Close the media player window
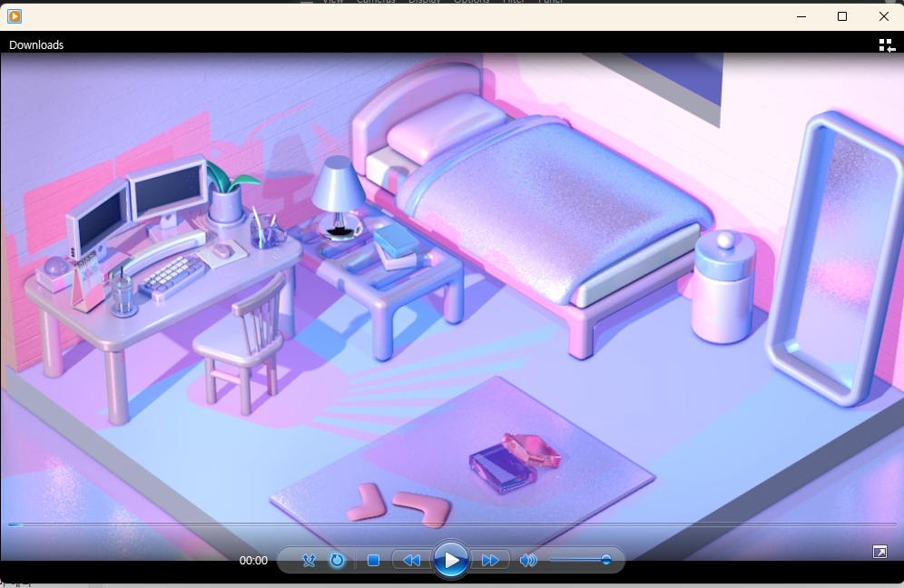 tap(884, 16)
